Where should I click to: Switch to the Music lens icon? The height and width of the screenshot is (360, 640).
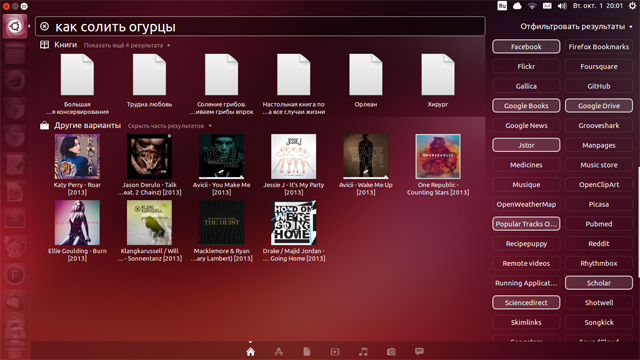[x=363, y=351]
